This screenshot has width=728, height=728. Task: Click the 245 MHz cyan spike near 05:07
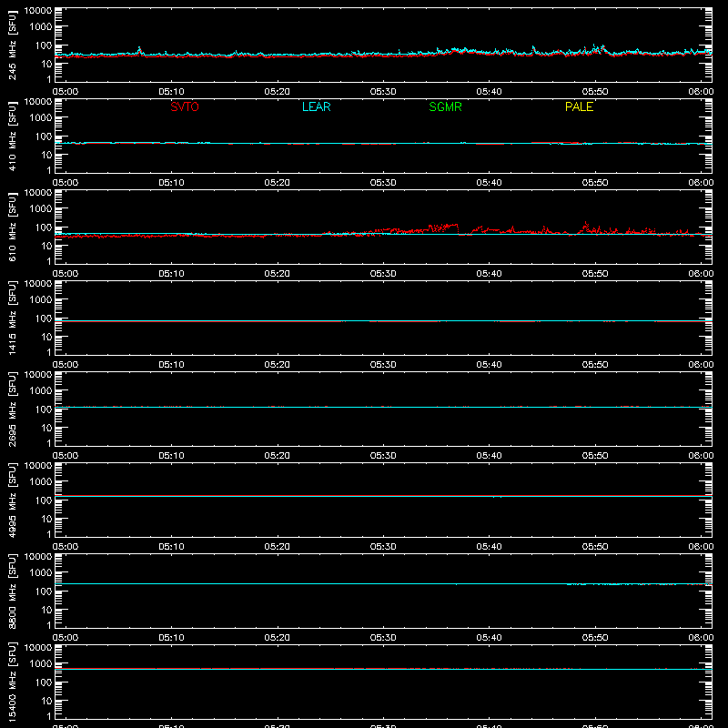coord(139,48)
